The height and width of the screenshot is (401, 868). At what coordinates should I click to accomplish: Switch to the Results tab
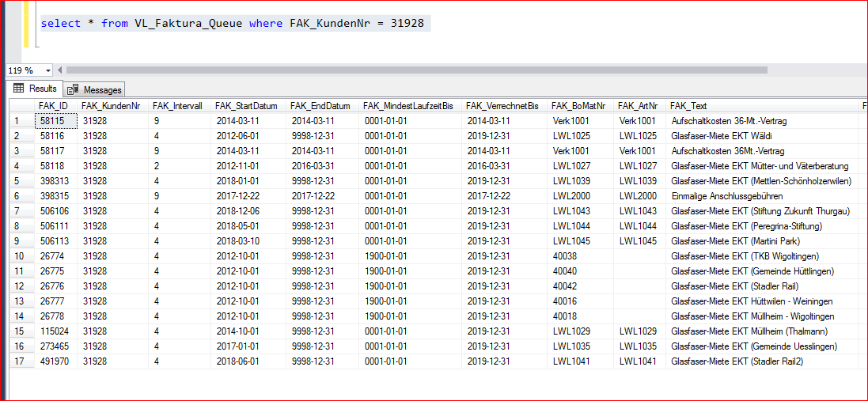(35, 89)
